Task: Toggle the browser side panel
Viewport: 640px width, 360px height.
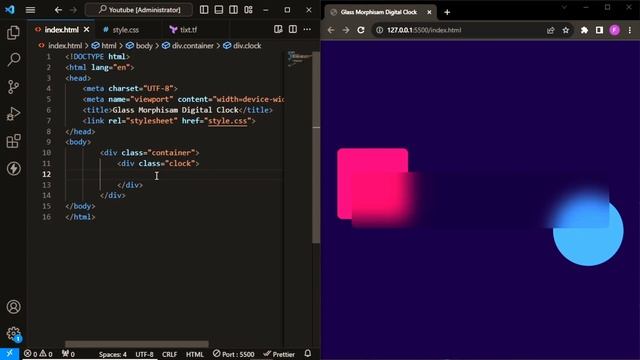Action: (x=599, y=30)
